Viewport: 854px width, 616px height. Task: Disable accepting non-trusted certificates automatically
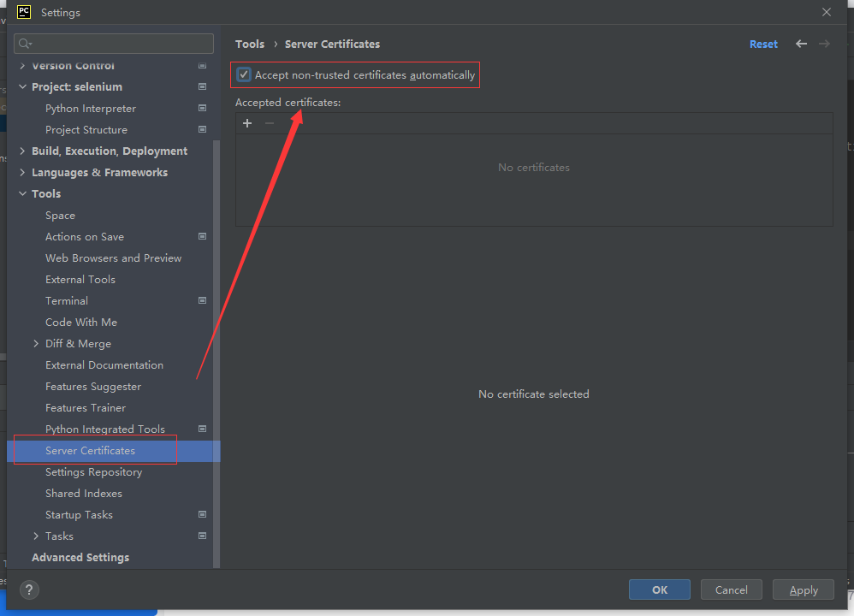click(245, 75)
